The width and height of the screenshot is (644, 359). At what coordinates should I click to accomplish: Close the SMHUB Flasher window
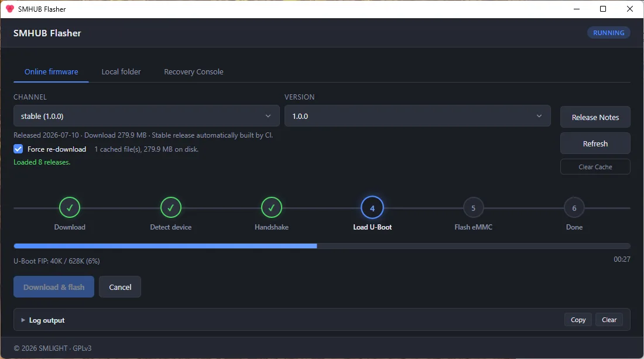(629, 9)
